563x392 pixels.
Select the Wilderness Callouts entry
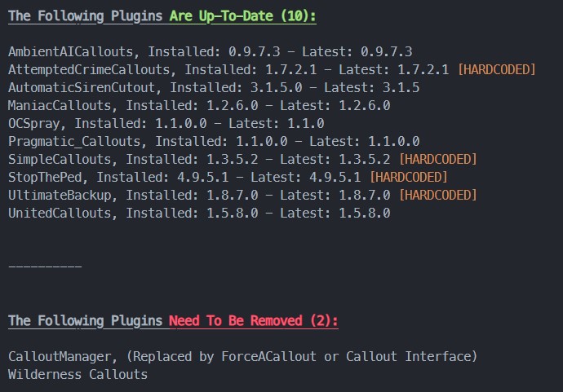pos(78,374)
